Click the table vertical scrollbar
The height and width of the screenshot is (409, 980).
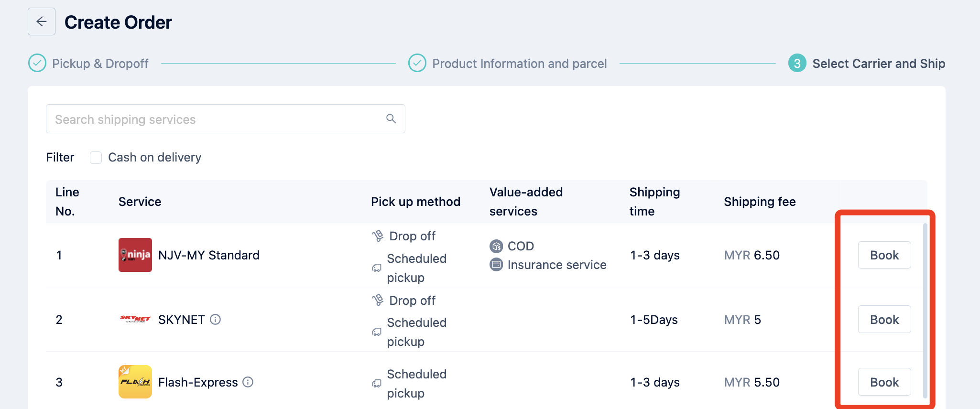(x=925, y=311)
